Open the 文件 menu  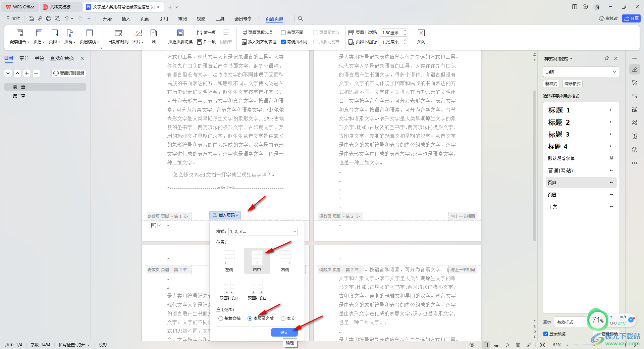click(13, 18)
